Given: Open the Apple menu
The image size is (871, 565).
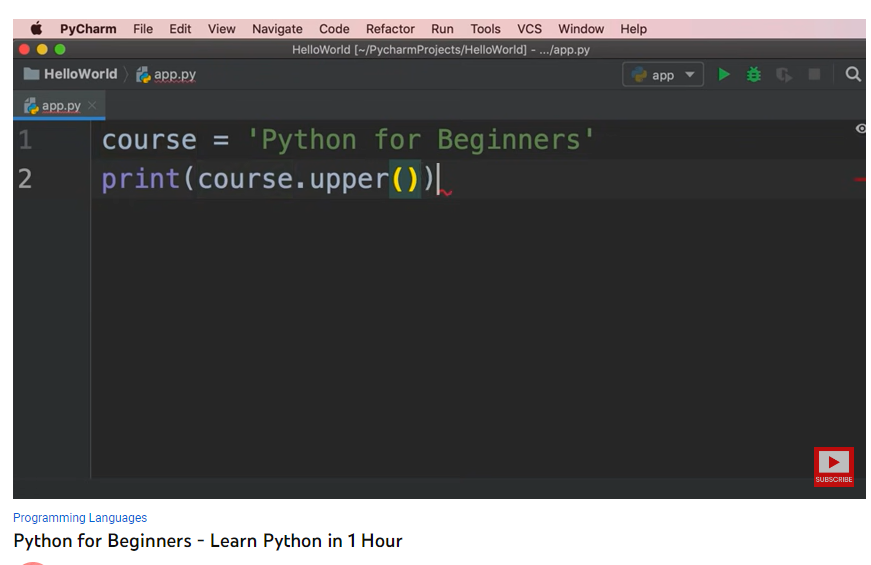Looking at the screenshot, I should pos(36,28).
